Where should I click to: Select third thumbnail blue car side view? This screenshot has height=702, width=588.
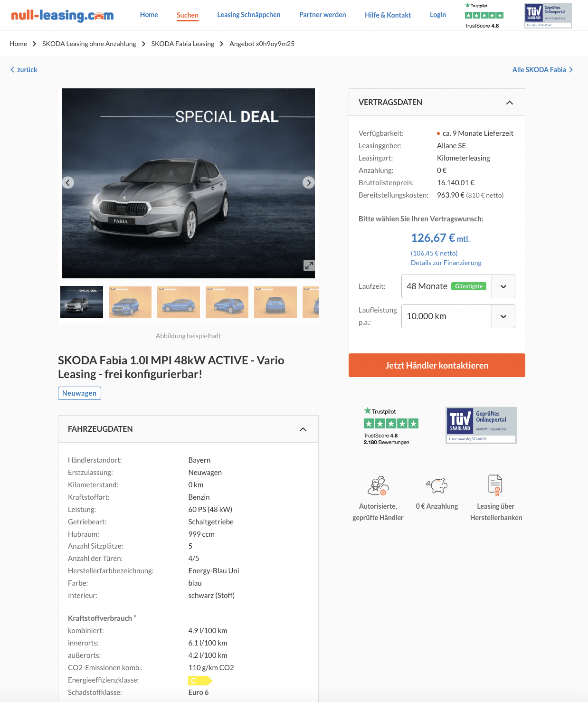click(x=179, y=302)
